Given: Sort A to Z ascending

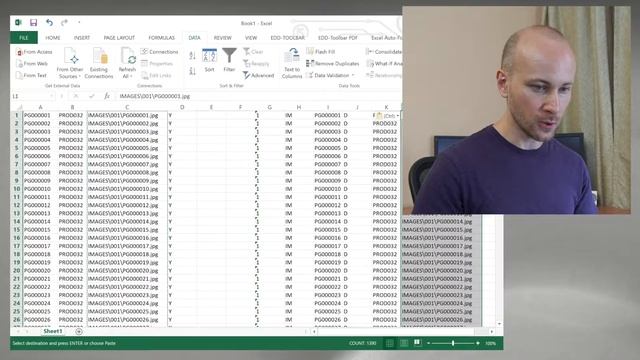Looking at the screenshot, I should (192, 55).
